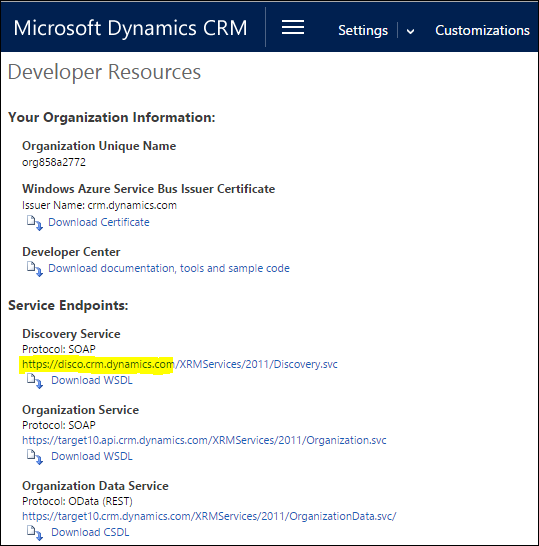The height and width of the screenshot is (546, 539).
Task: Click the Your Organization Information heading
Action: (x=112, y=117)
